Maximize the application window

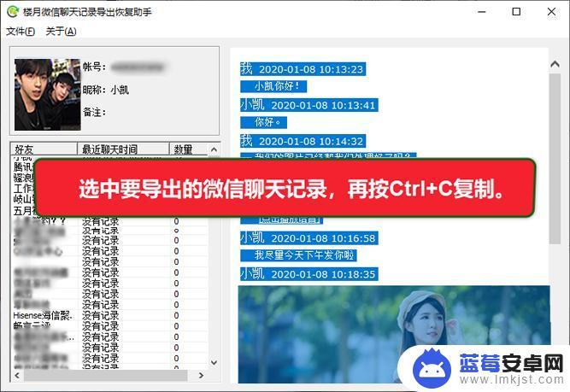pos(516,12)
